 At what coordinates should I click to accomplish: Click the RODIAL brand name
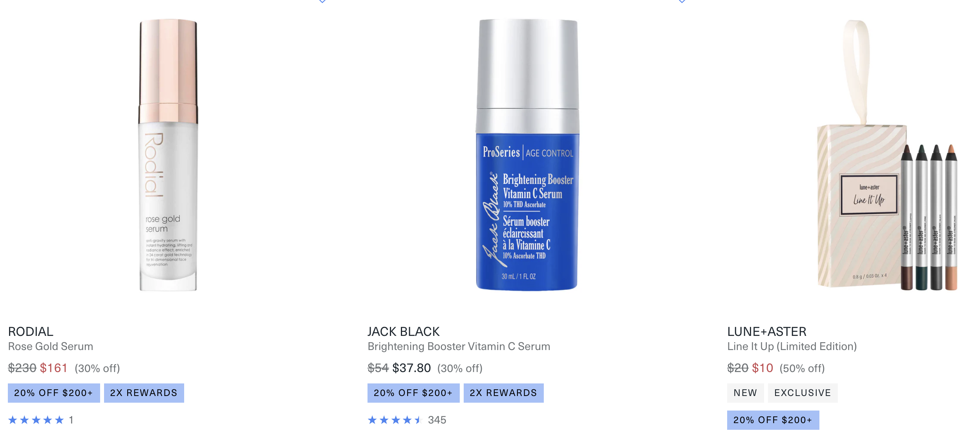tap(31, 332)
